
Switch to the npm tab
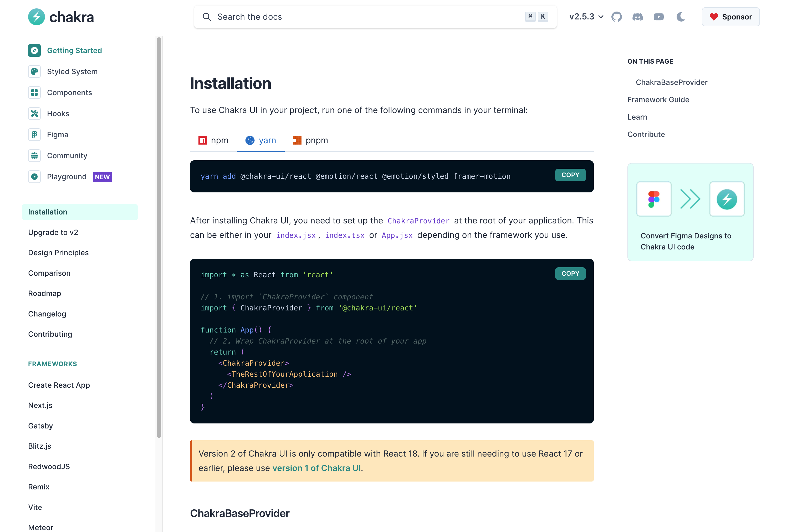pos(213,140)
